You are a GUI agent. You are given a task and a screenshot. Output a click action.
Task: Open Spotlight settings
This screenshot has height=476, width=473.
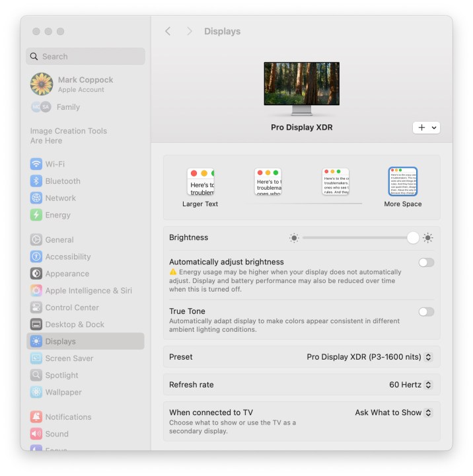click(x=85, y=376)
